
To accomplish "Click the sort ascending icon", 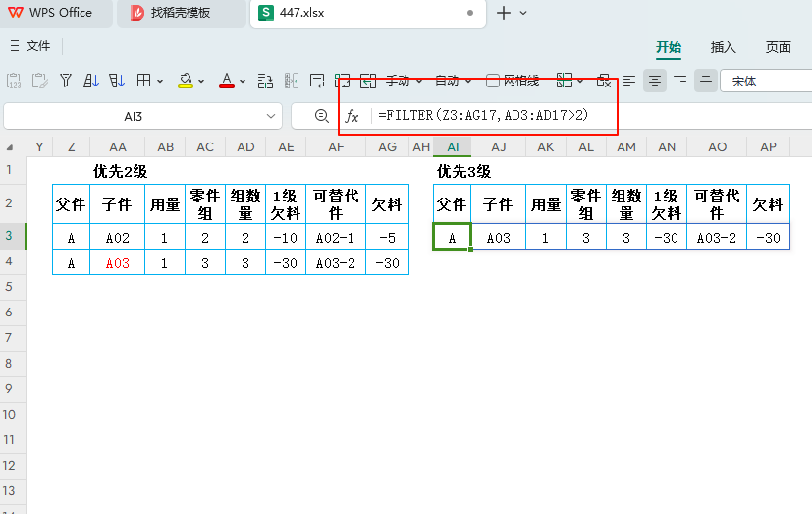I will 91,81.
